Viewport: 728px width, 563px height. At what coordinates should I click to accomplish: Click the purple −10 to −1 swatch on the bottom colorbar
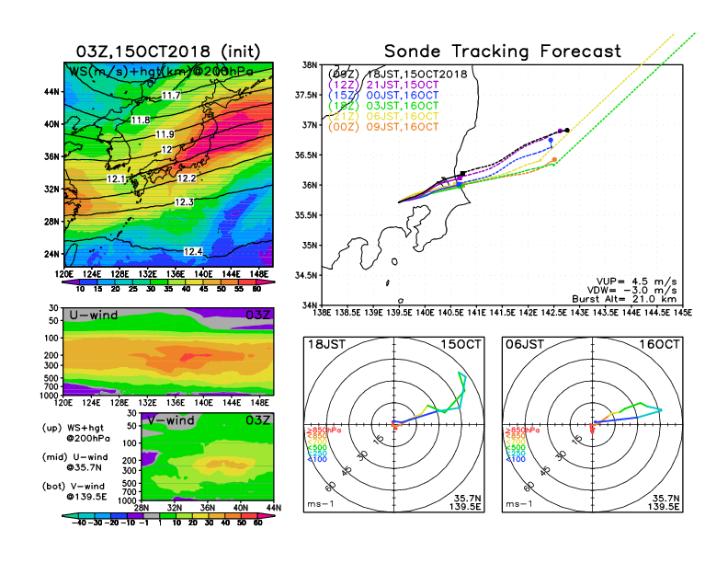coord(135,515)
